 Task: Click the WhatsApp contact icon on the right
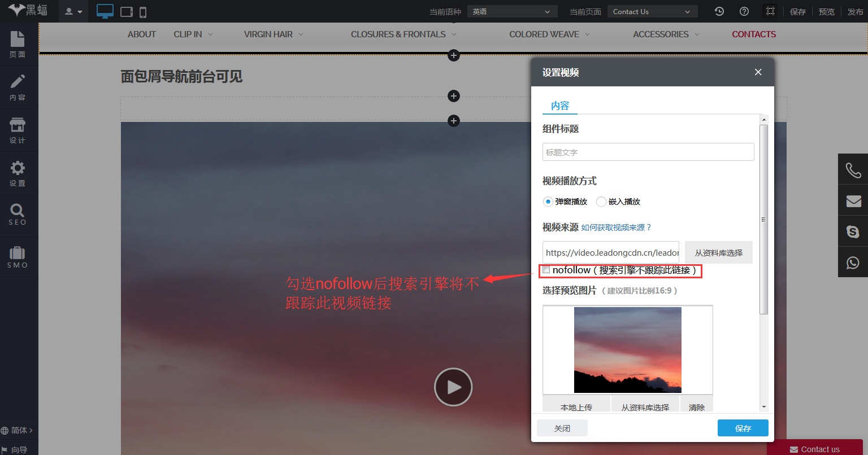point(853,261)
